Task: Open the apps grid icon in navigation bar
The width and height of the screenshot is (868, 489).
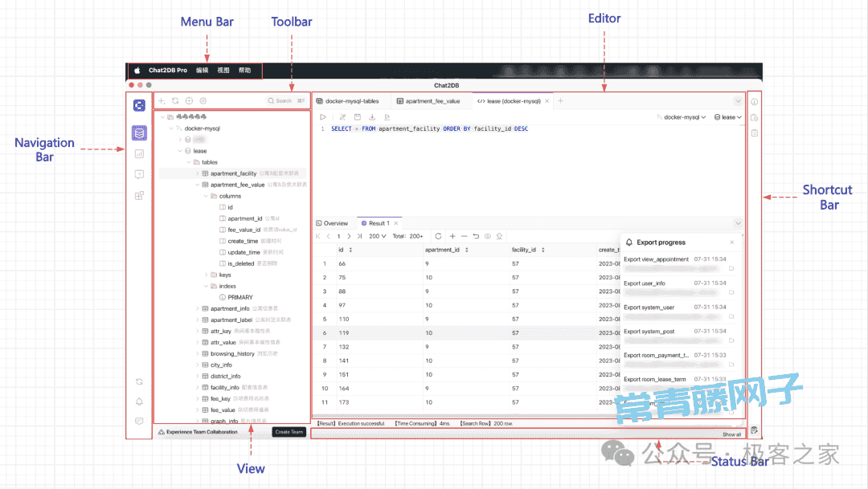Action: 139,195
